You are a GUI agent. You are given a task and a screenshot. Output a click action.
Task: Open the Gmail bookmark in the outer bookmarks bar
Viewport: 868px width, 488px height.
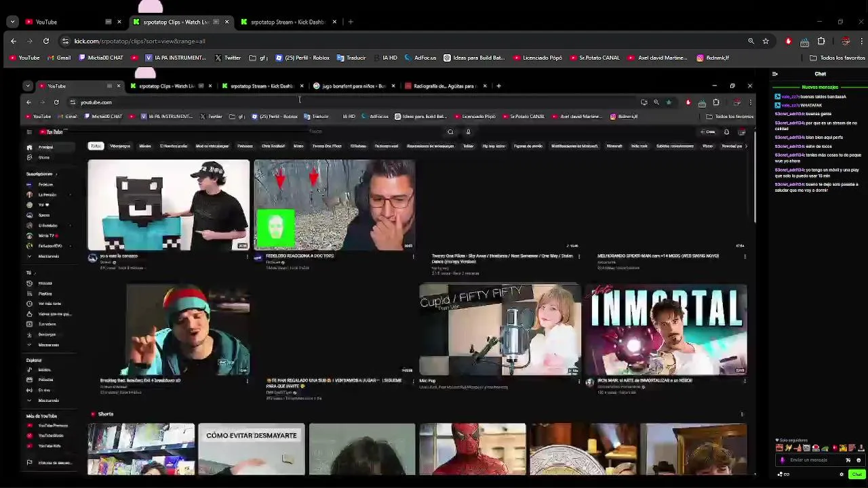click(x=59, y=58)
